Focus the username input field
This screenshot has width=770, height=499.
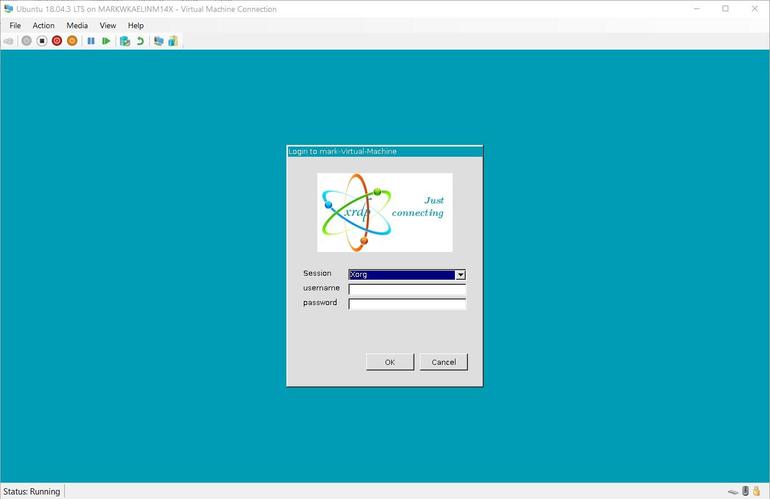coord(407,289)
